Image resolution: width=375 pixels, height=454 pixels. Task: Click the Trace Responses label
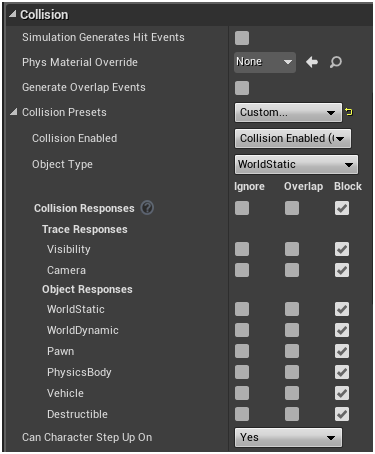coord(85,229)
